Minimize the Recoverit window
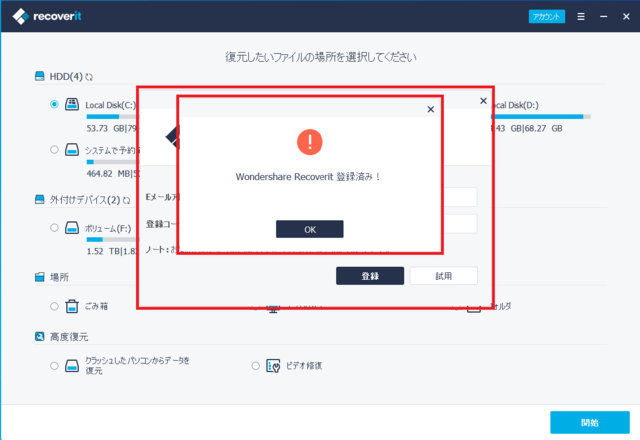Viewport: 640px width, 440px height. pos(604,16)
